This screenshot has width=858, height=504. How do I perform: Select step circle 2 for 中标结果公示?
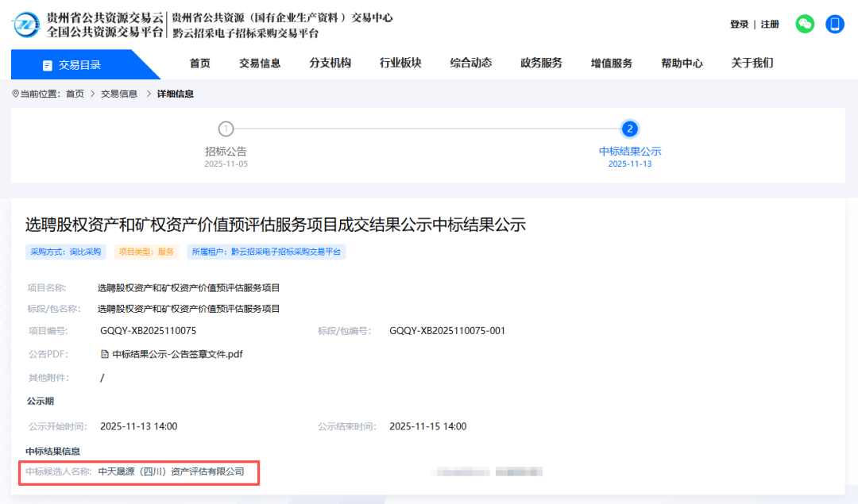pyautogui.click(x=630, y=128)
